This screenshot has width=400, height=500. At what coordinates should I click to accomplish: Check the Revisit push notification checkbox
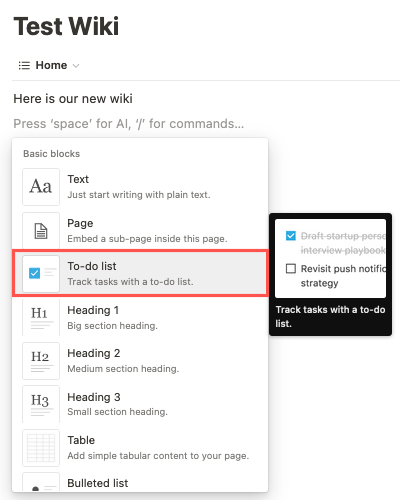[291, 268]
